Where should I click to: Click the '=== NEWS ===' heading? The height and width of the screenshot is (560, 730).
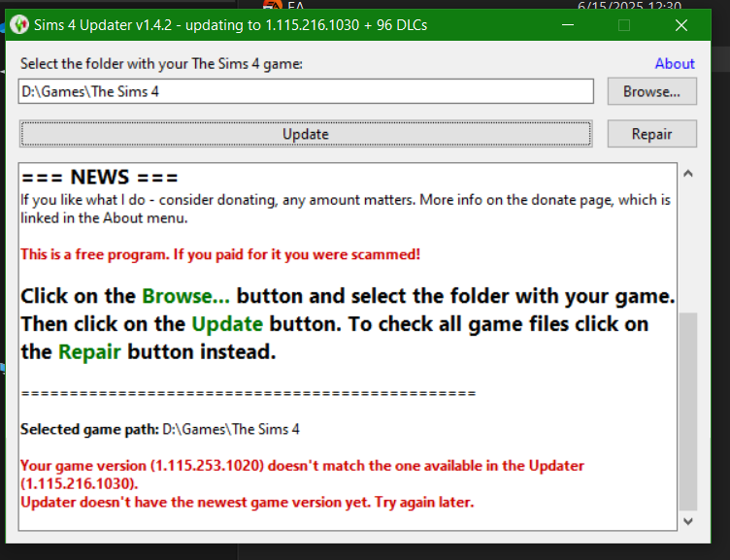coord(99,178)
